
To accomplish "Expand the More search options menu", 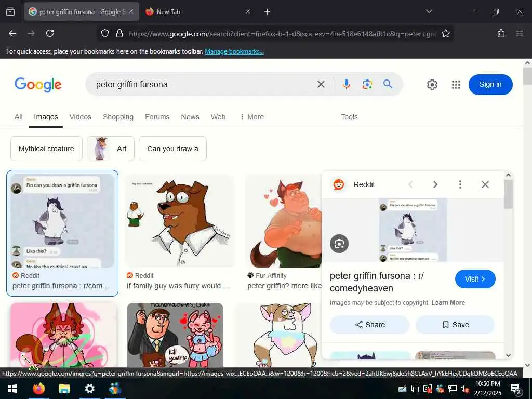I will point(252,117).
